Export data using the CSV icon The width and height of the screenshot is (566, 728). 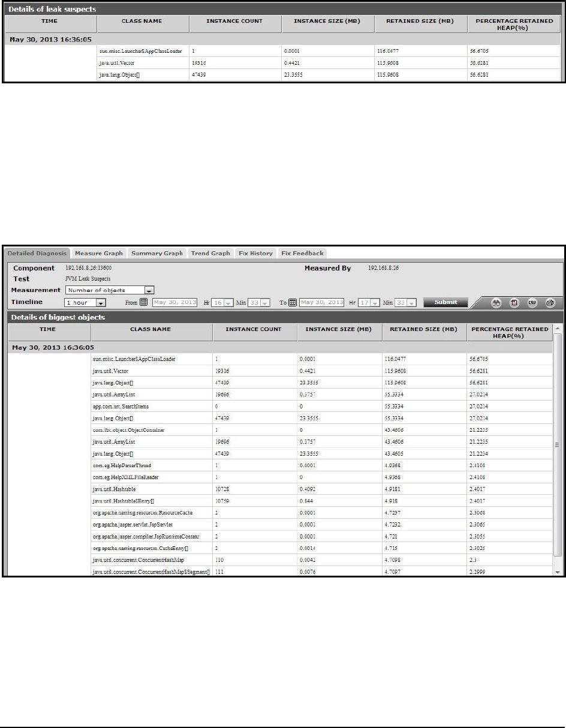pos(532,303)
